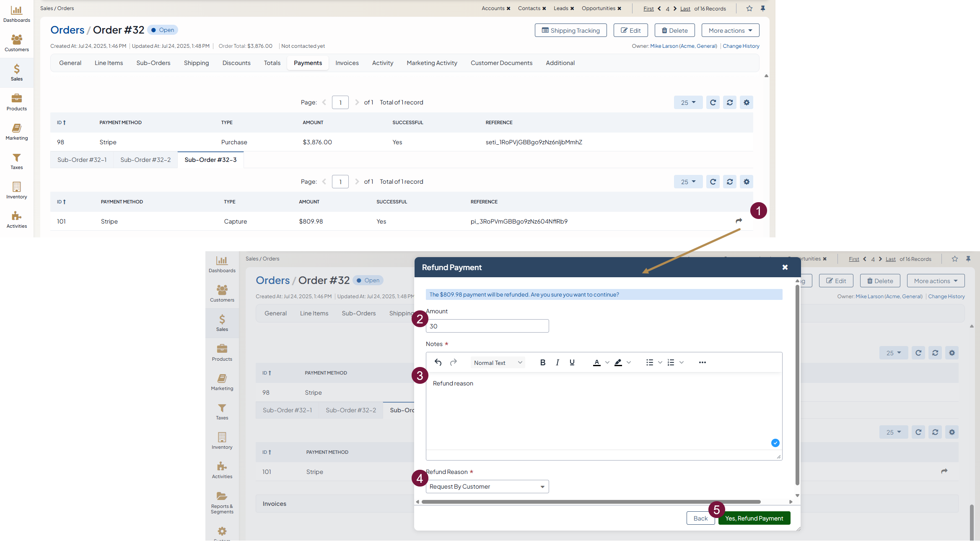Click the Amount input field in refund dialog
Image resolution: width=980 pixels, height=557 pixels.
(487, 326)
